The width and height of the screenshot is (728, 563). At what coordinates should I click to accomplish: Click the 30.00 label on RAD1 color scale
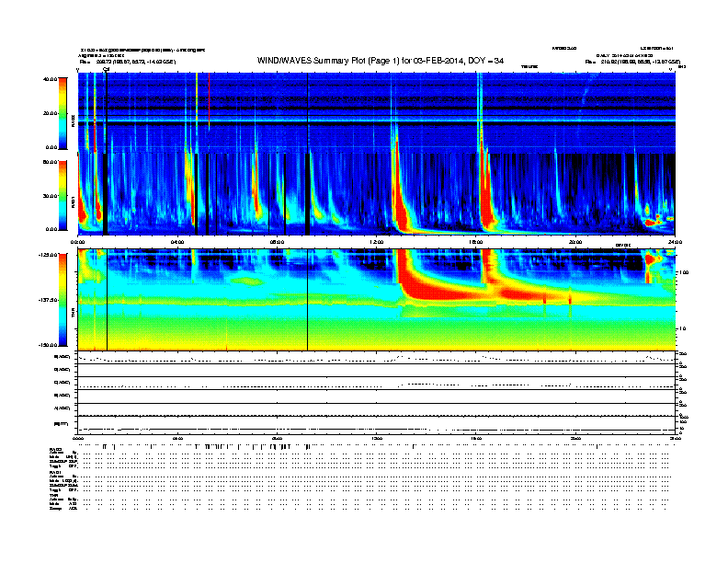coord(50,196)
